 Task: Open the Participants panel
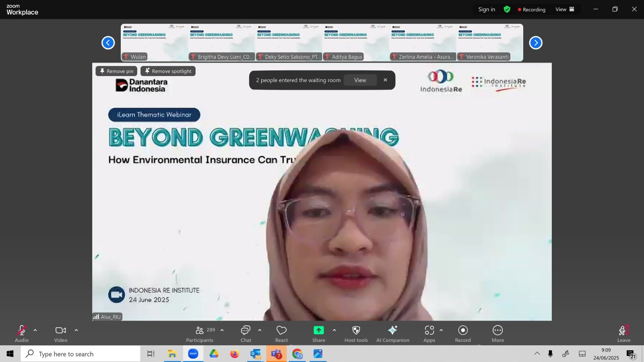pyautogui.click(x=200, y=334)
